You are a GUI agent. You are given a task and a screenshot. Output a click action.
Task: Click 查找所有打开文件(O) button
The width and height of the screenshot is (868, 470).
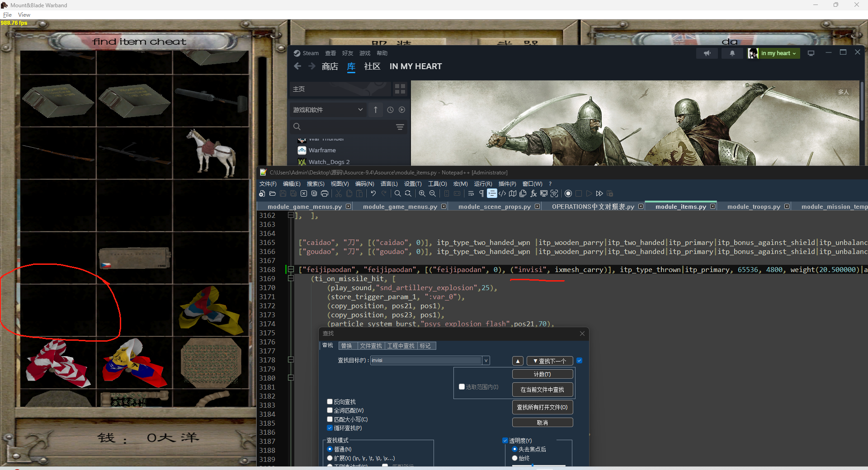[542, 407]
